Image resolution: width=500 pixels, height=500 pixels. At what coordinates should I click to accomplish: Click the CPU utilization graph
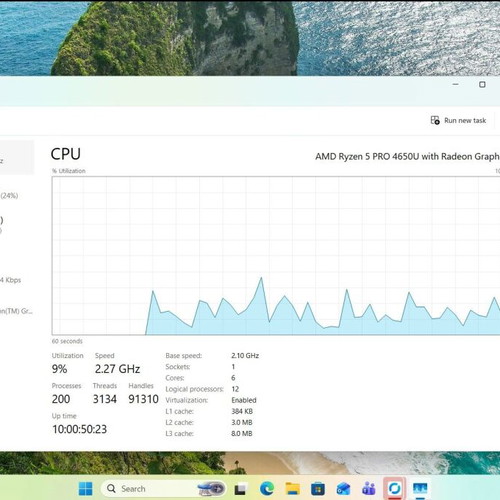tap(276, 256)
